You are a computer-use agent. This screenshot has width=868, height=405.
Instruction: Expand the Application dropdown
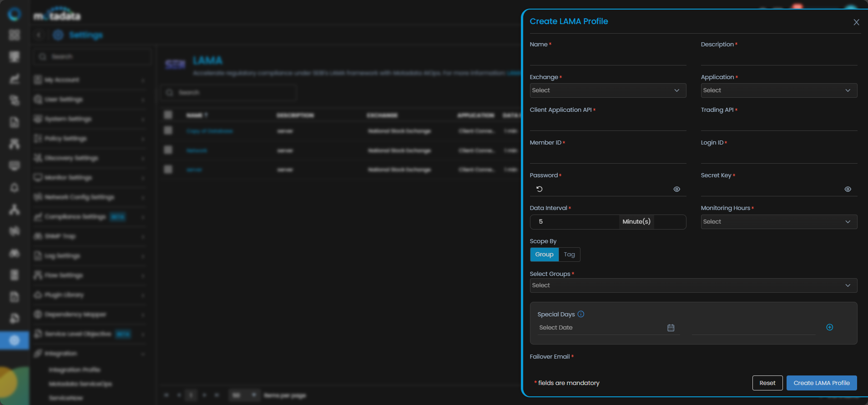pyautogui.click(x=779, y=90)
